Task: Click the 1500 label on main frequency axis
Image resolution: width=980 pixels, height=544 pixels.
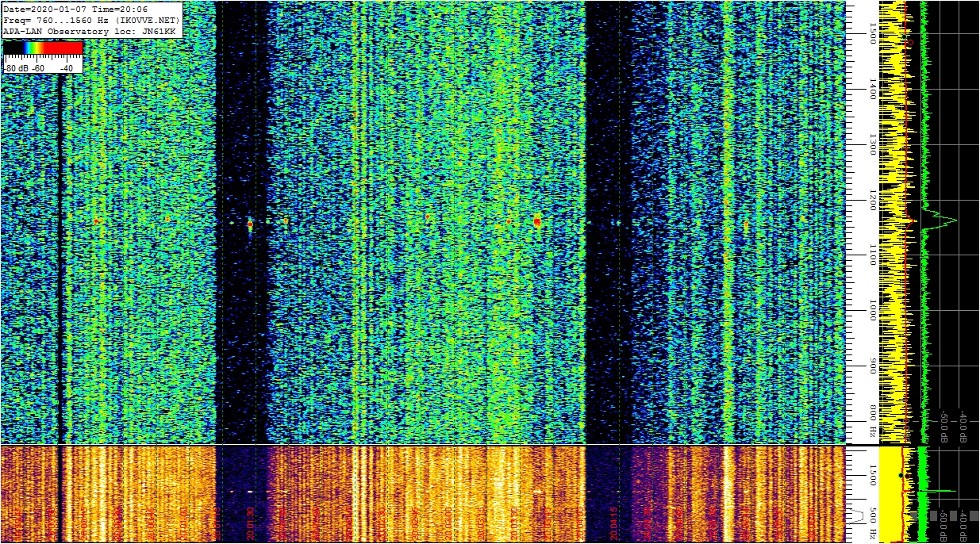Action: coord(871,33)
